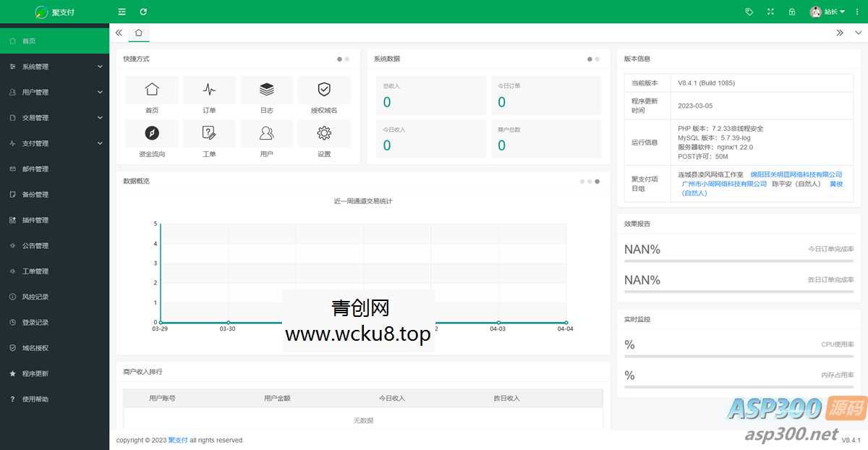Click the right arrow beside the tab bar
Viewport: 868px width, 450px height.
click(840, 33)
